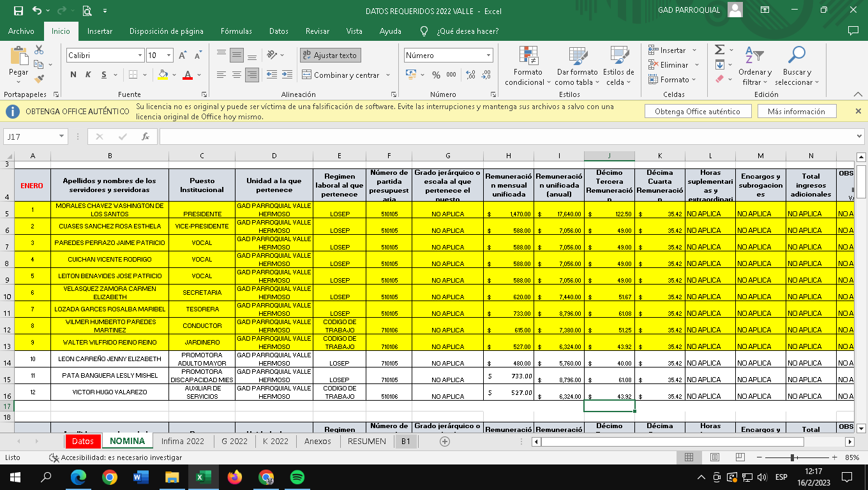Click the Insert Function fx icon
The image size is (868, 490).
pyautogui.click(x=146, y=137)
